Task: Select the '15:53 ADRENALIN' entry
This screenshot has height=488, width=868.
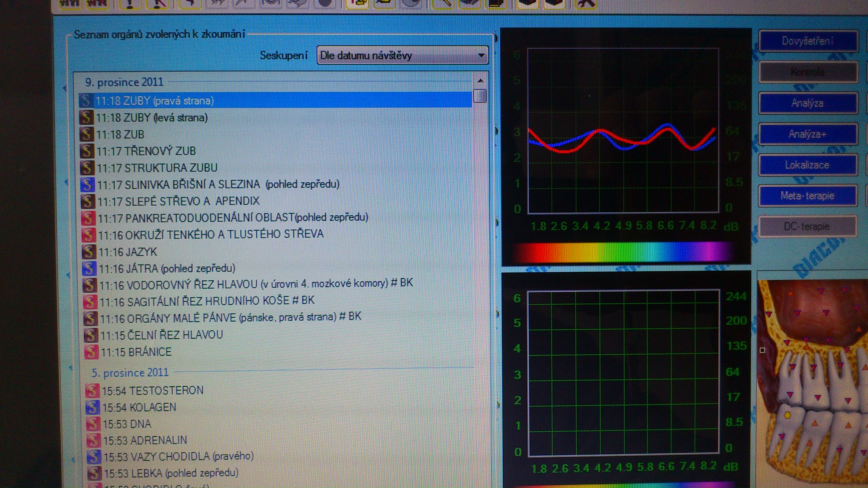Action: pyautogui.click(x=145, y=440)
